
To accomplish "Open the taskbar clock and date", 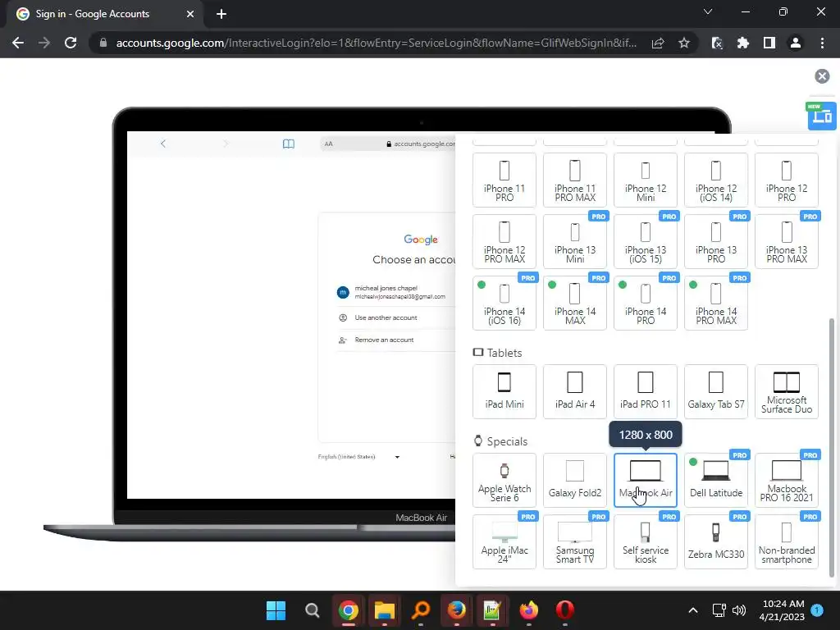I will click(783, 610).
